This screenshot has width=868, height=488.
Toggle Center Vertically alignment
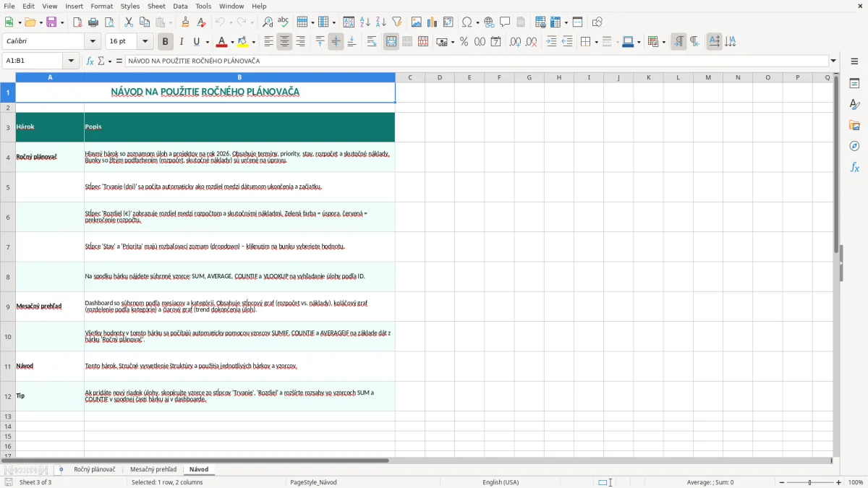(x=336, y=42)
